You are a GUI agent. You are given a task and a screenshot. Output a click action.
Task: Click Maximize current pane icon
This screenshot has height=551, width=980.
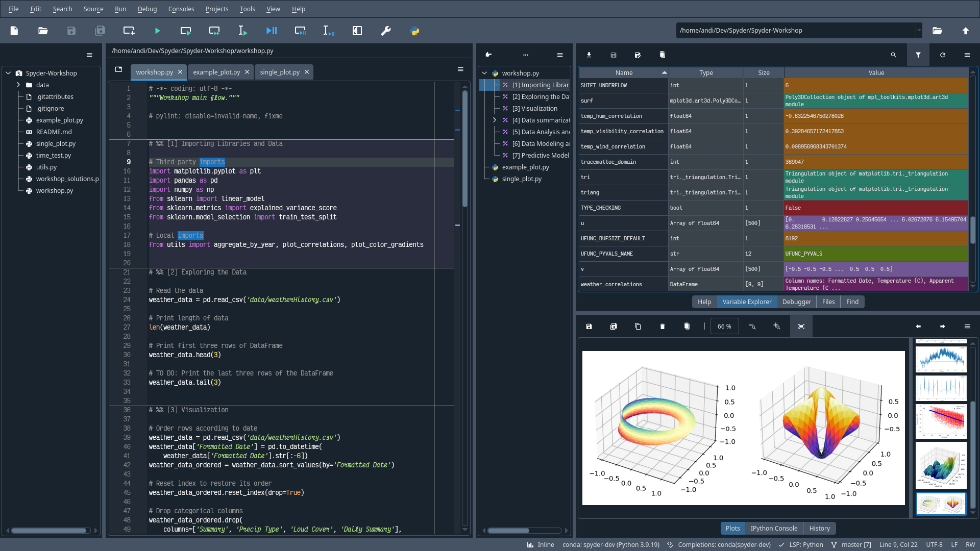click(357, 31)
